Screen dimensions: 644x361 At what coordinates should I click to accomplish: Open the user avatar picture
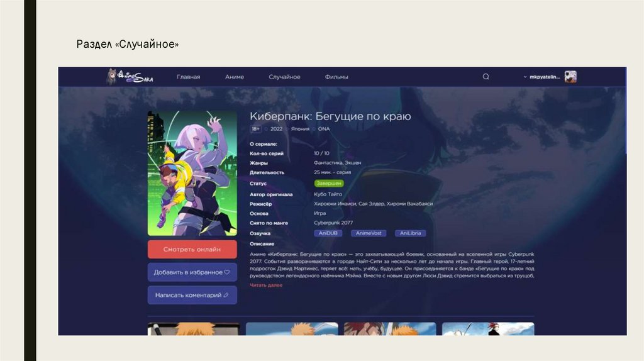click(570, 76)
